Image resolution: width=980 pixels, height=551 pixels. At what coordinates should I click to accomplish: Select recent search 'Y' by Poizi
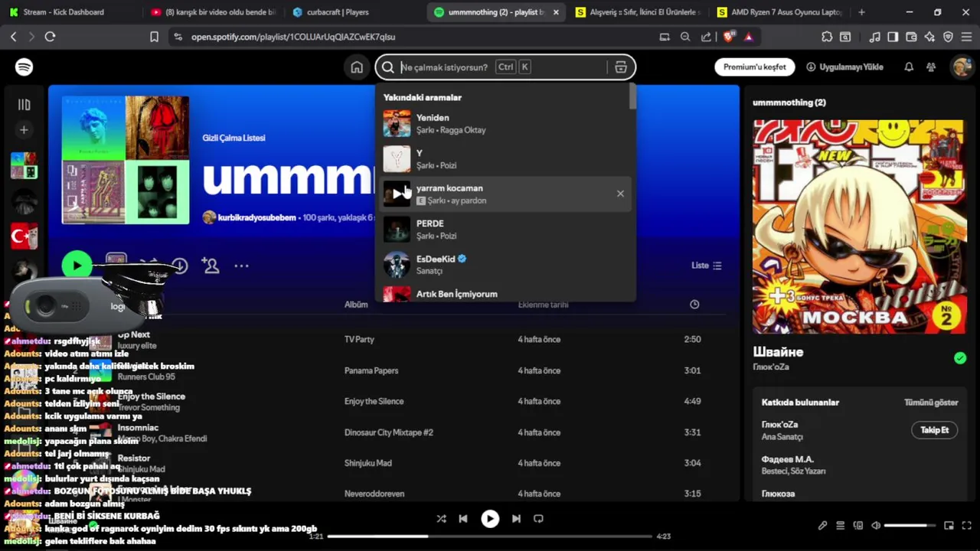(505, 159)
